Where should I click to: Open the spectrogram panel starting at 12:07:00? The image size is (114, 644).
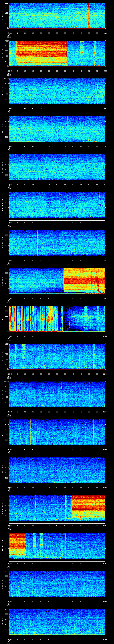click(x=57, y=243)
